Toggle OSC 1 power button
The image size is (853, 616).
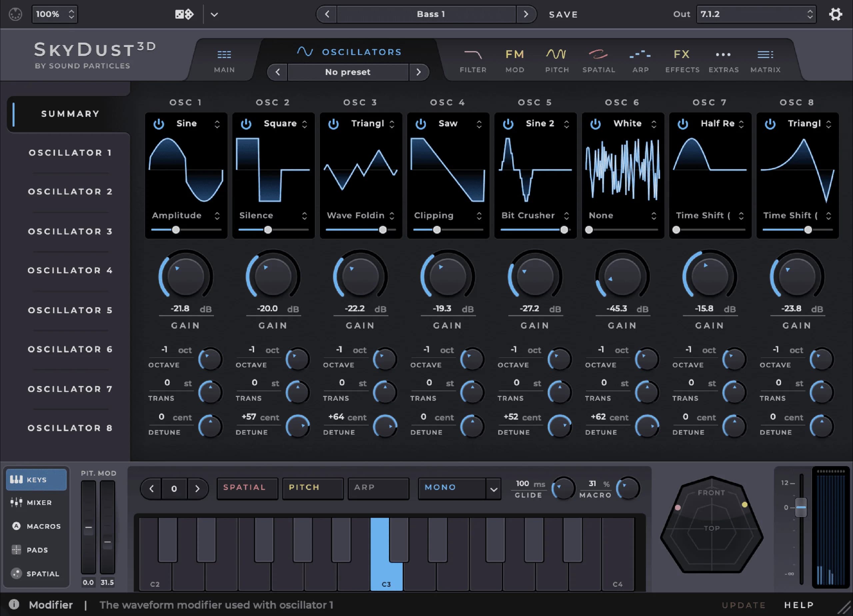[159, 124]
